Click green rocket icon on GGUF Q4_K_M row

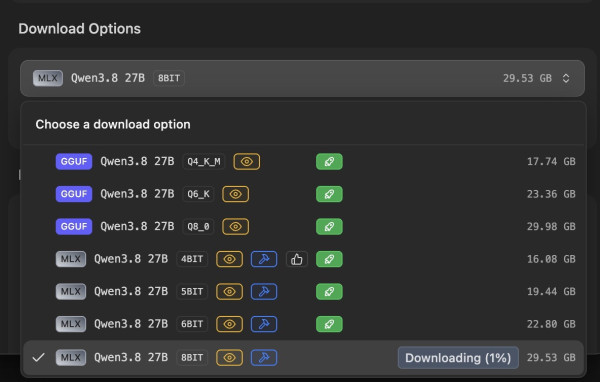click(x=329, y=162)
